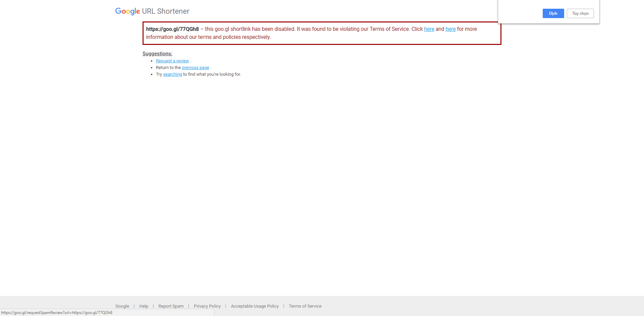
Task: Open the Tùy chọn options button
Action: (x=580, y=13)
